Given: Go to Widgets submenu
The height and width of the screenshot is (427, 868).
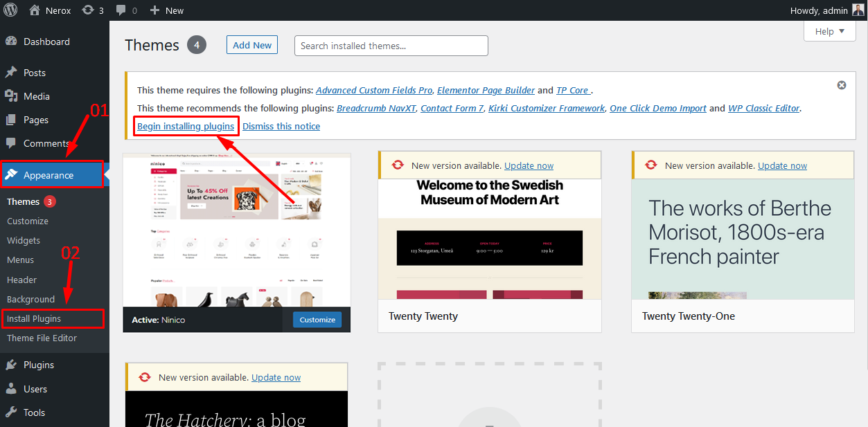Looking at the screenshot, I should click(x=24, y=240).
